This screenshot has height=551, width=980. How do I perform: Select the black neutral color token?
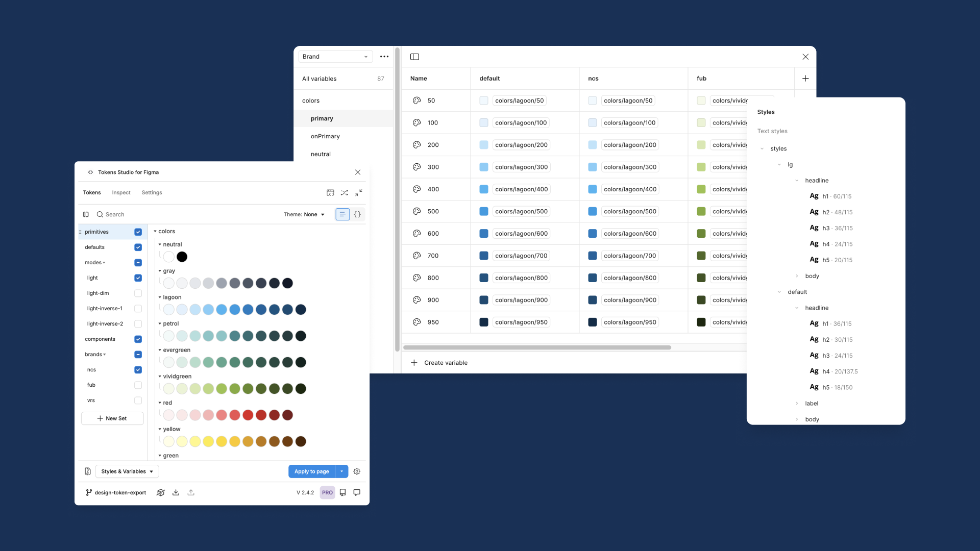click(x=182, y=257)
